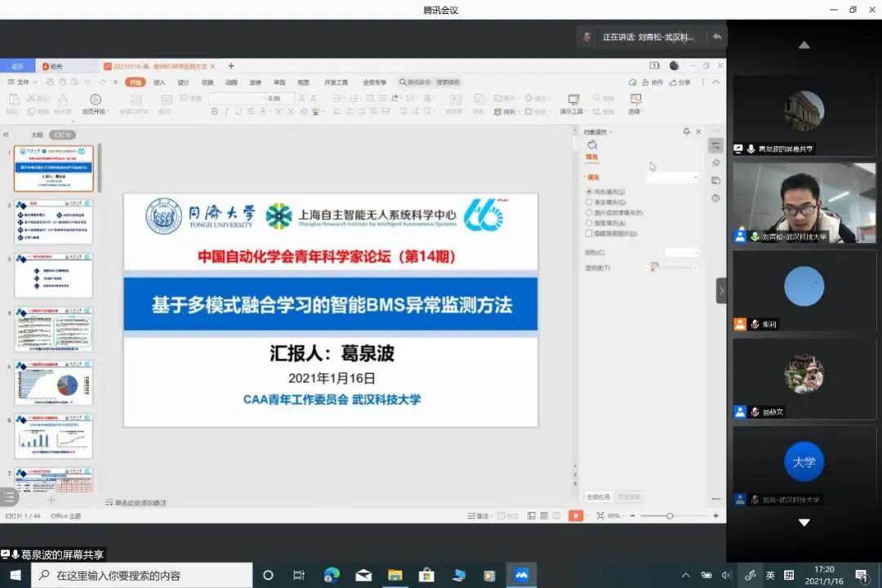
Task: Select the gradient fill radio option
Action: 589,202
